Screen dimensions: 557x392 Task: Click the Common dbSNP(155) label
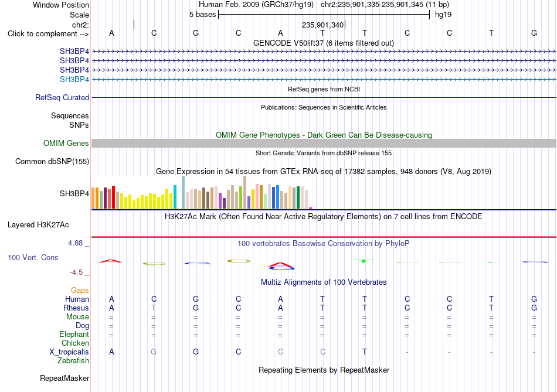[x=52, y=161]
